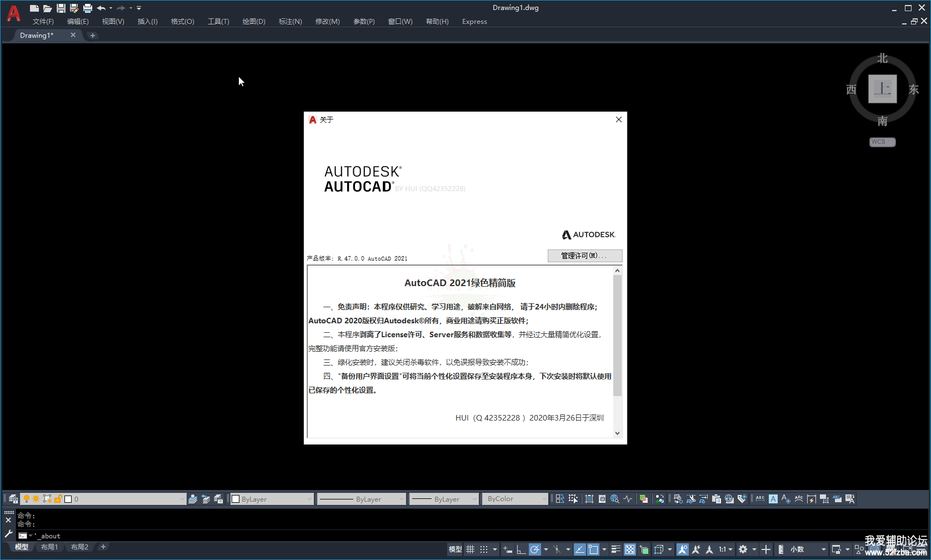Click the draw order overlapping squares icon

[x=643, y=499]
